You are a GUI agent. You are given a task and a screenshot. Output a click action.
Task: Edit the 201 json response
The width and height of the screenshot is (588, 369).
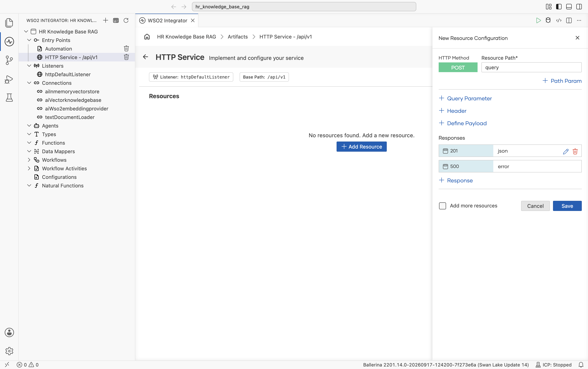coord(566,151)
